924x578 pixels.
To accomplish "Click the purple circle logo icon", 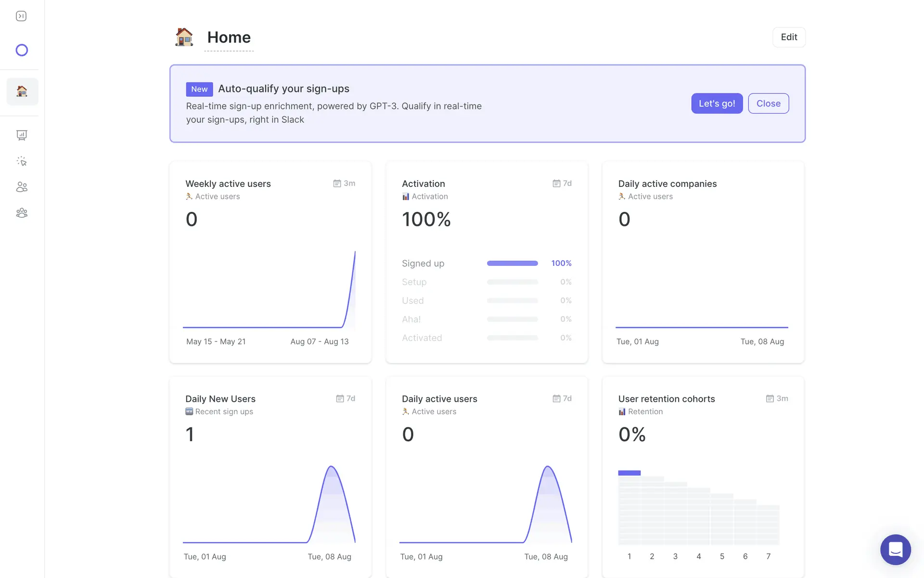I will pos(22,50).
